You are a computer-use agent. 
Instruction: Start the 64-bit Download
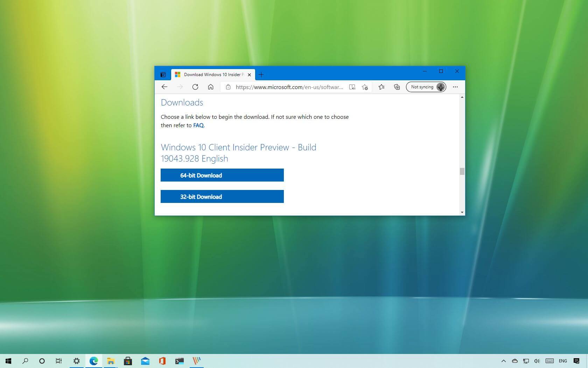click(222, 175)
